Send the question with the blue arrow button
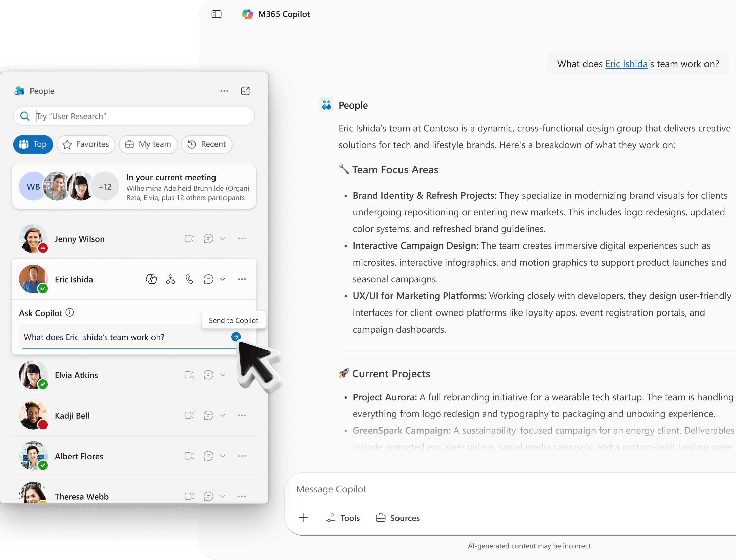The height and width of the screenshot is (560, 736). tap(236, 337)
